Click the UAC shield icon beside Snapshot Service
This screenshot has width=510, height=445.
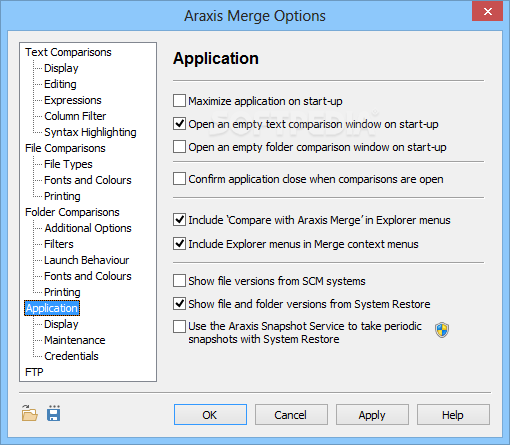[x=442, y=330]
